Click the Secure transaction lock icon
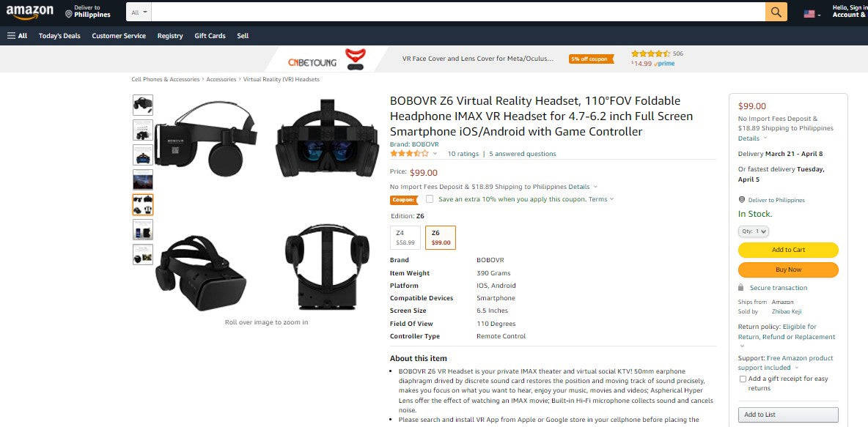Image resolution: width=868 pixels, height=427 pixels. click(x=740, y=288)
